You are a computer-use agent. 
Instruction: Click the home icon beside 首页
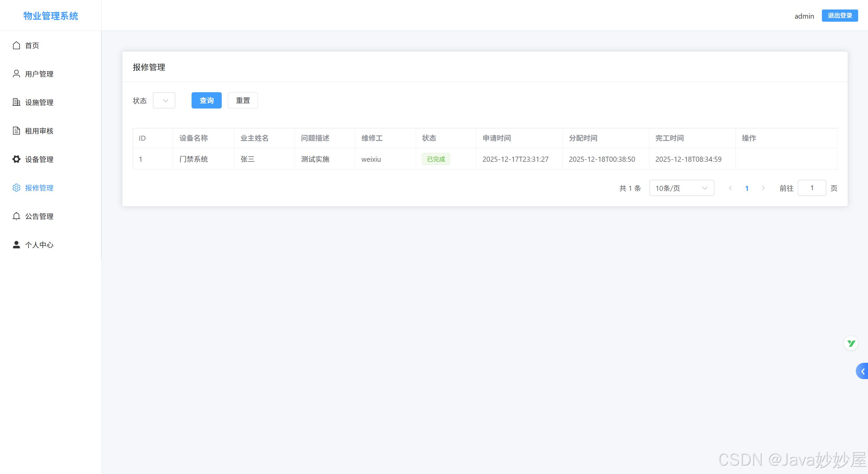pyautogui.click(x=16, y=45)
